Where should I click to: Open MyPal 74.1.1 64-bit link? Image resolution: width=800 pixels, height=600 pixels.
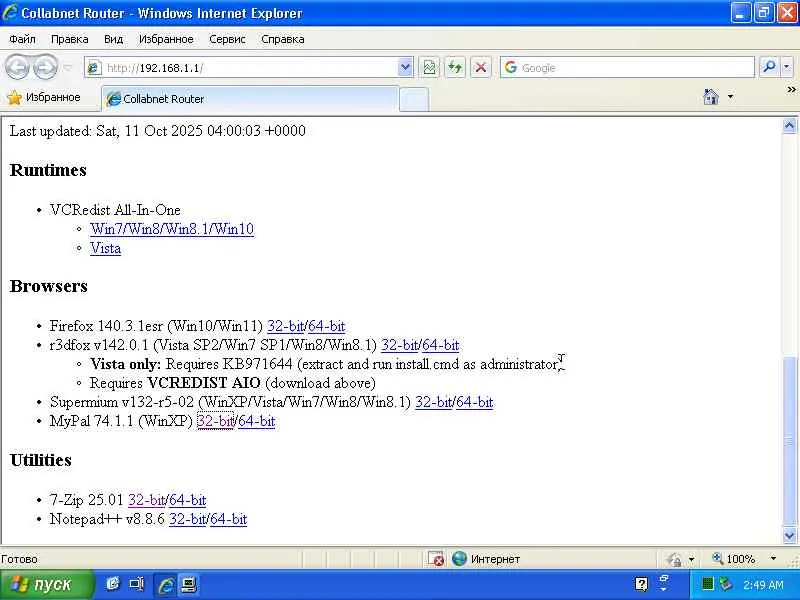(x=257, y=421)
